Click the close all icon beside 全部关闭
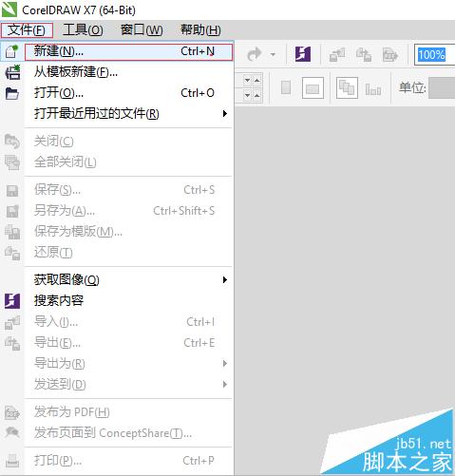Viewport: 455px width, 476px height. (x=12, y=162)
